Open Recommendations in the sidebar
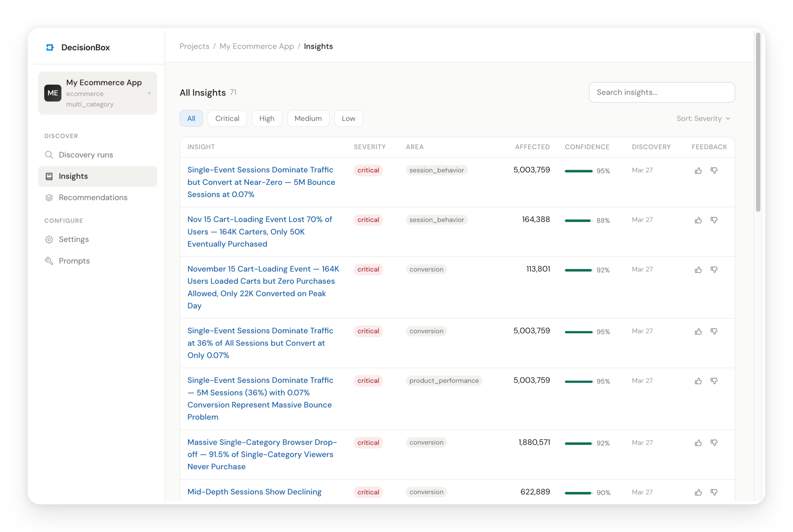This screenshot has width=793, height=532. (x=98, y=197)
